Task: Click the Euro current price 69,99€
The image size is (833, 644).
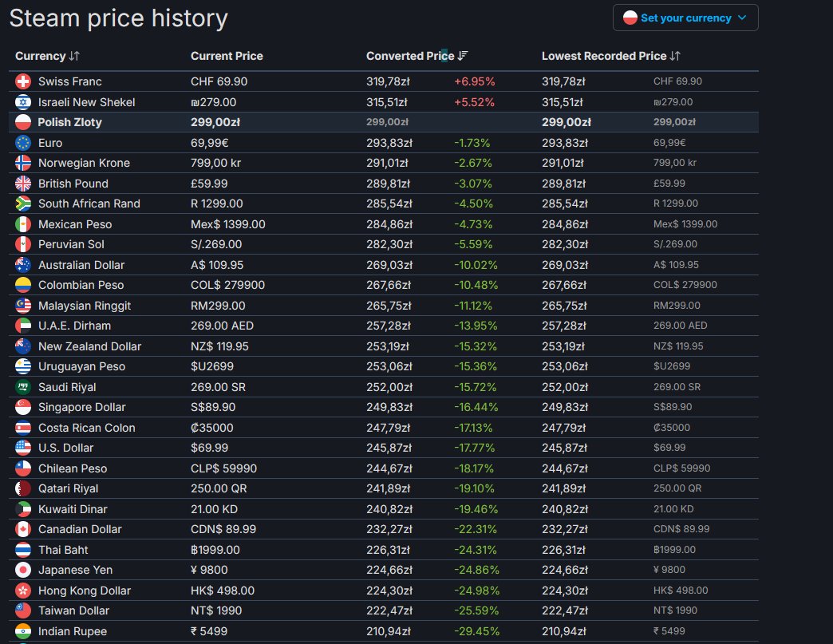Action: click(209, 142)
